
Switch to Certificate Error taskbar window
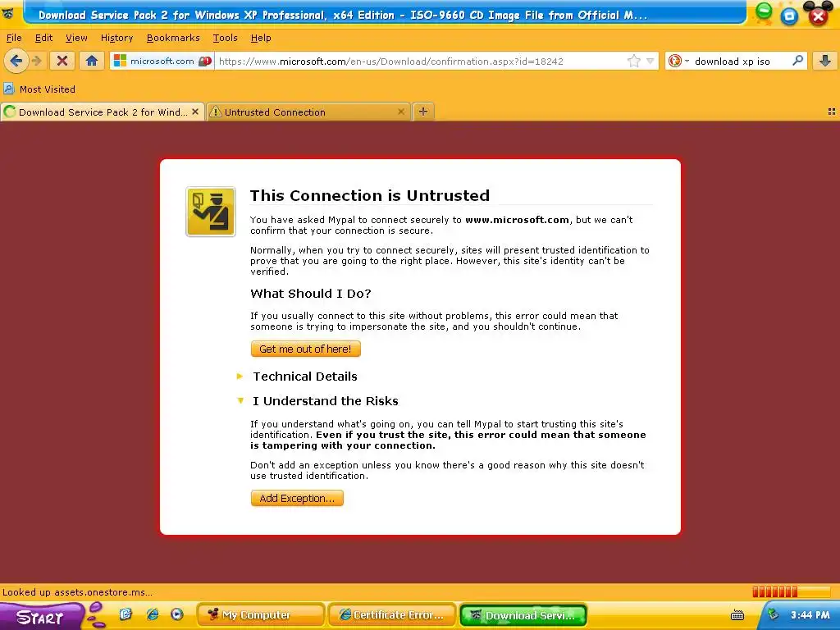point(391,615)
